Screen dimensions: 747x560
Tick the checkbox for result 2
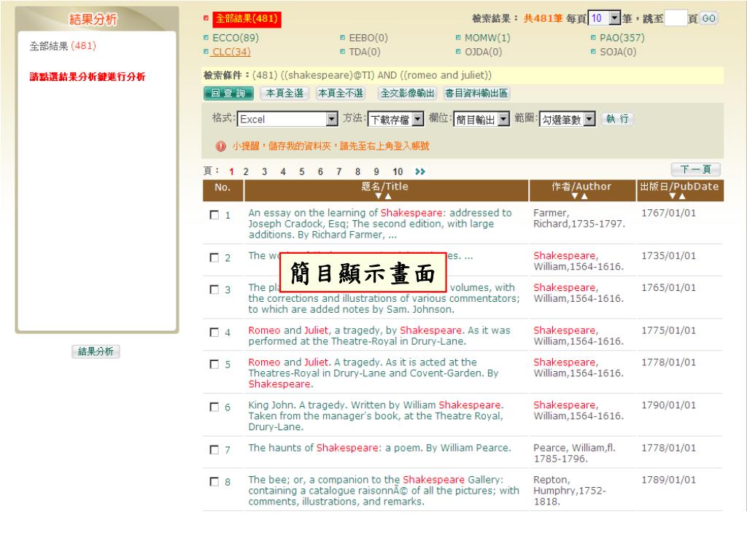pyautogui.click(x=214, y=257)
